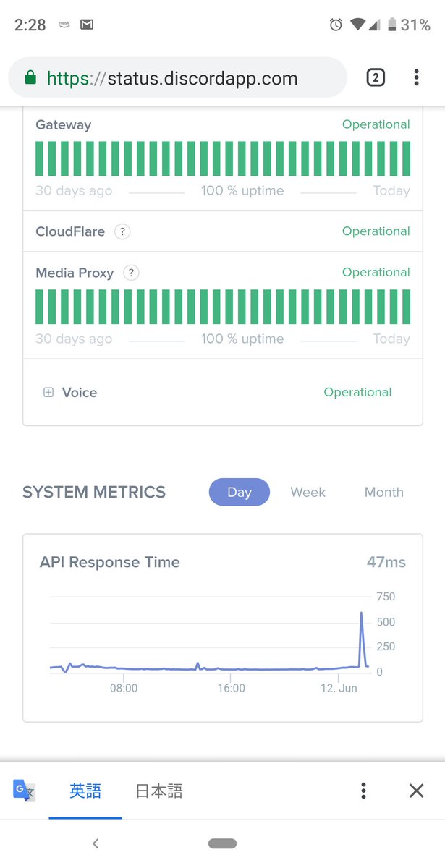Tap Gateway's 30 days ago label
The height and width of the screenshot is (868, 445).
click(x=74, y=191)
